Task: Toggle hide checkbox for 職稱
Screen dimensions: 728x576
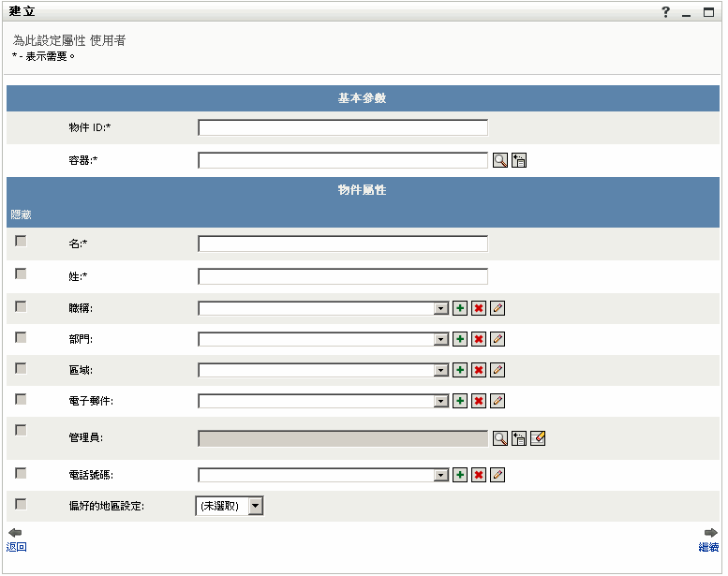Action: 21,306
